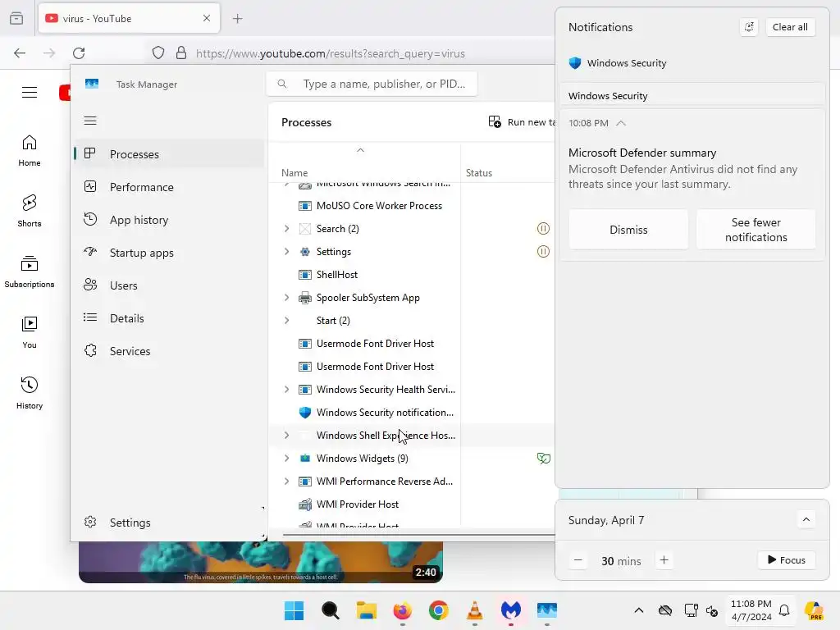Expand Spooler SubSystem App row
Image resolution: width=840 pixels, height=630 pixels.
(x=286, y=298)
